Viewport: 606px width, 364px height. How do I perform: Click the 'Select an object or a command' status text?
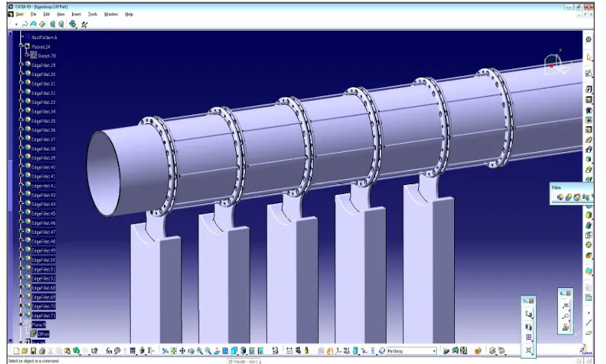tap(33, 361)
